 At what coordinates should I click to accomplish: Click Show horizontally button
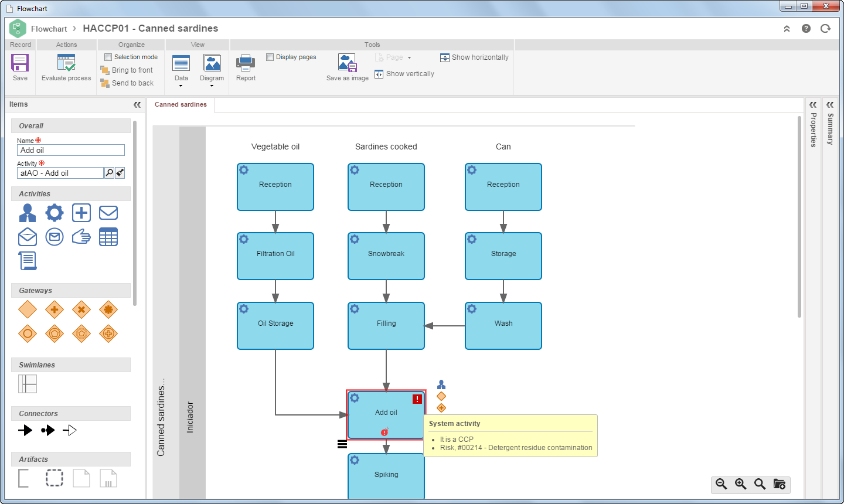474,57
